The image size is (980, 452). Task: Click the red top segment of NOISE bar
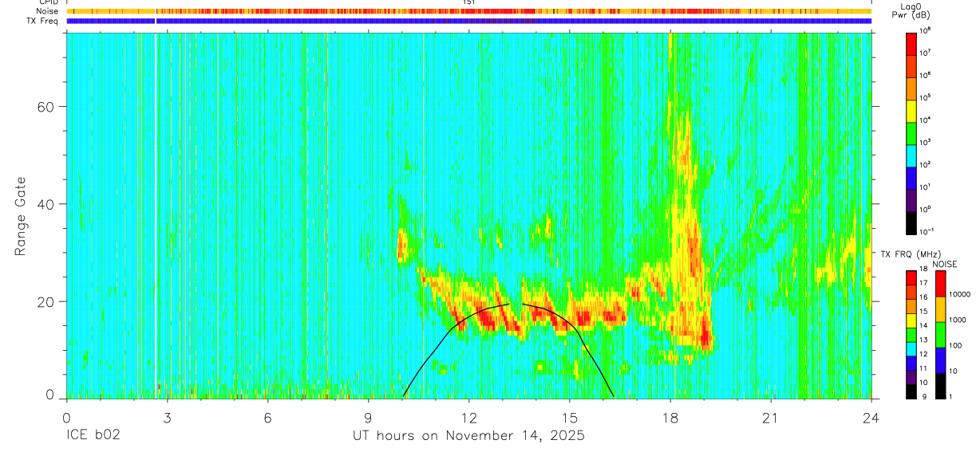coord(939,284)
